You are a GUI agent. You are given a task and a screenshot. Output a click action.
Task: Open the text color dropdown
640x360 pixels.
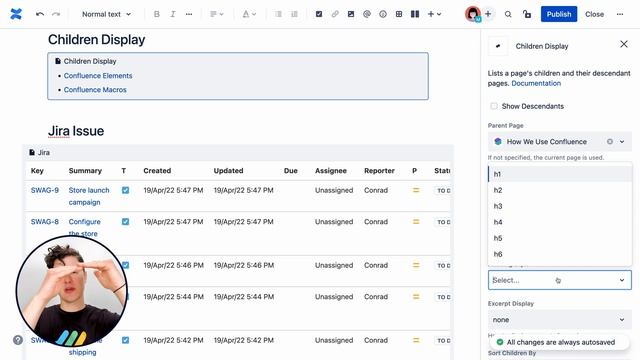(249, 14)
